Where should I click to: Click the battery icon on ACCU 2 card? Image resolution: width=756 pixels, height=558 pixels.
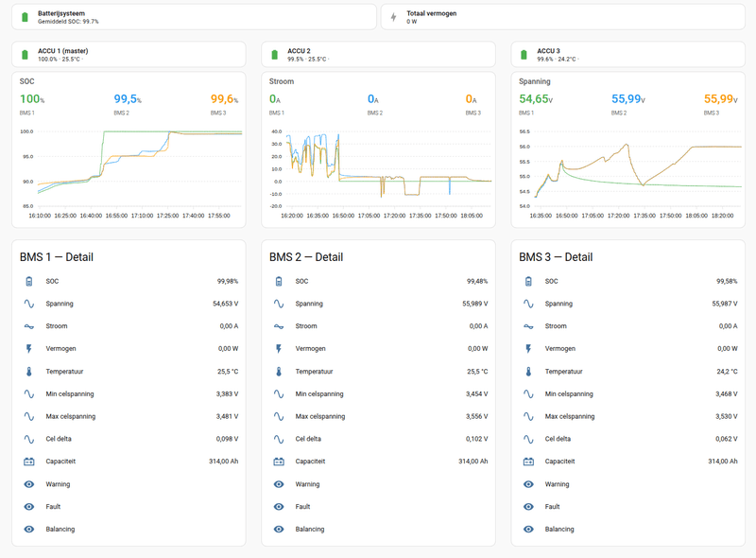(274, 55)
